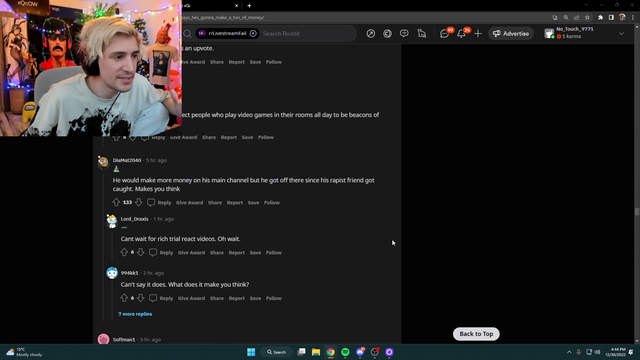
Task: Open a new browser tab
Action: 249,6
